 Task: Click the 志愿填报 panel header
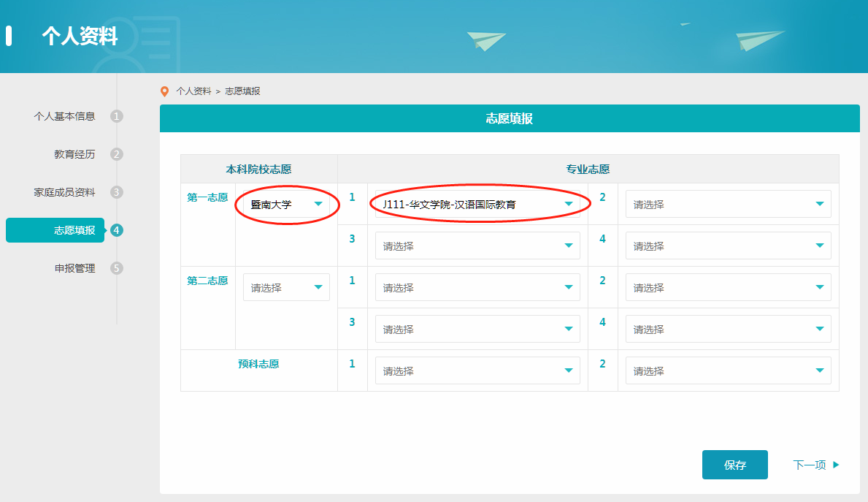[510, 118]
